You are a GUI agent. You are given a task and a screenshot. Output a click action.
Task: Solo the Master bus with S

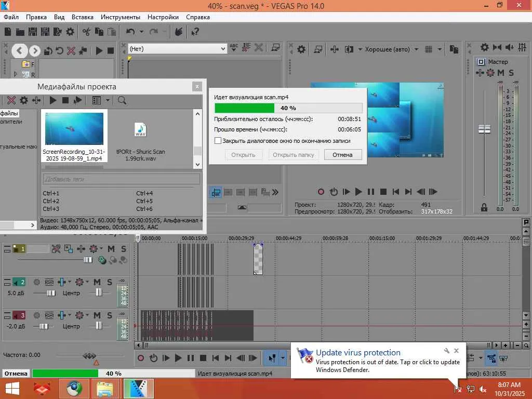pyautogui.click(x=511, y=73)
